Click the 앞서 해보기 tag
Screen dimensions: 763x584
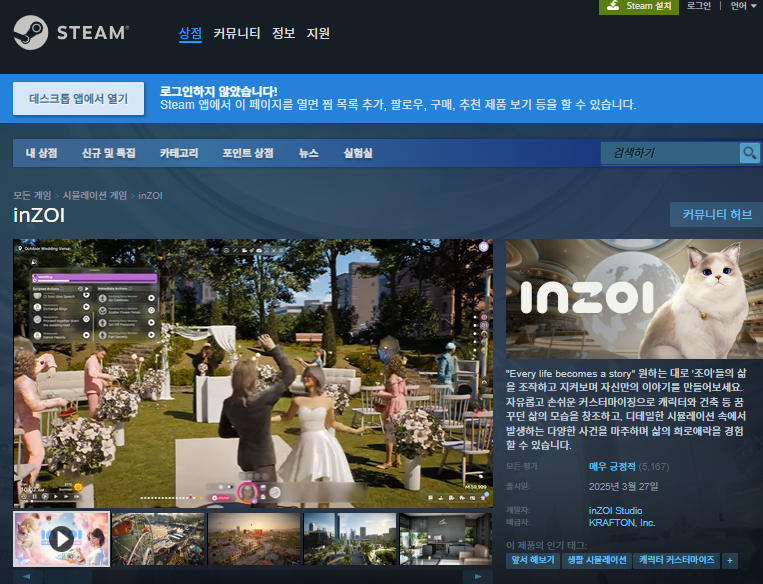click(x=533, y=561)
